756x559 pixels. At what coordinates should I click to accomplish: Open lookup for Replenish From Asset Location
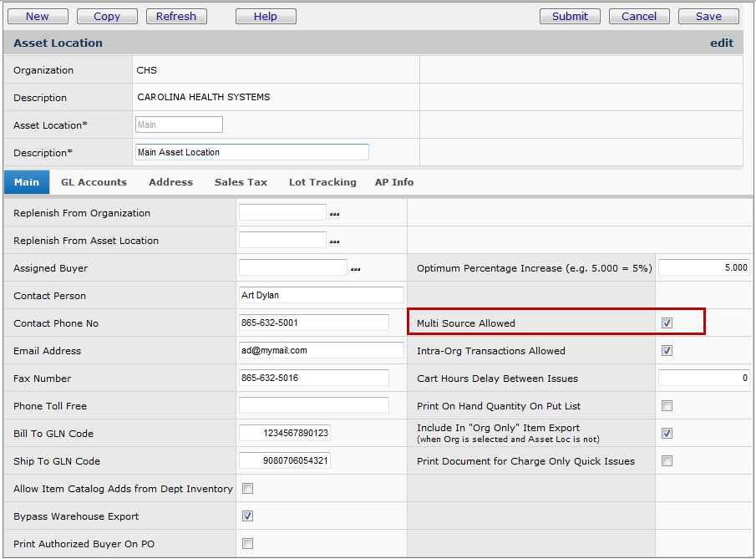(x=334, y=241)
